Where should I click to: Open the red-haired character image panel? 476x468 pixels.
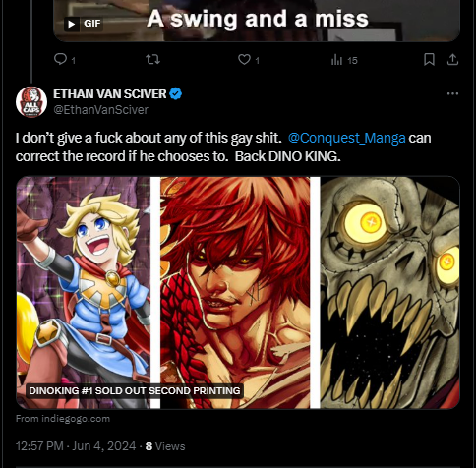pyautogui.click(x=235, y=292)
